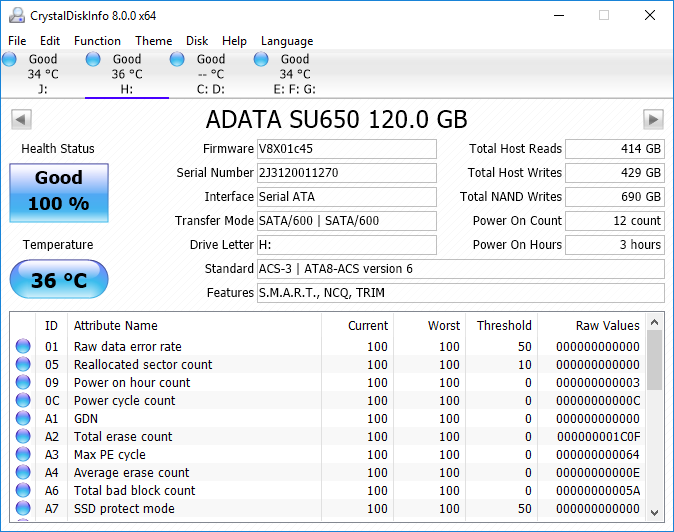Click Power On Count value 12 count
674x532 pixels.
(615, 221)
